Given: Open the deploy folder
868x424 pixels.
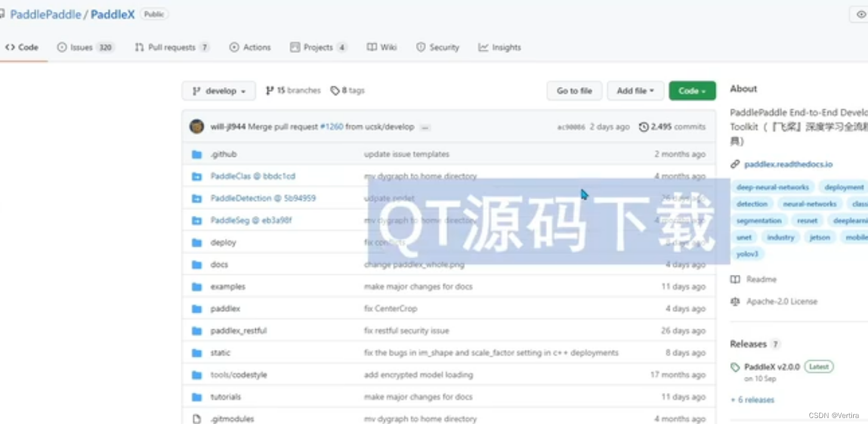Looking at the screenshot, I should coord(223,243).
